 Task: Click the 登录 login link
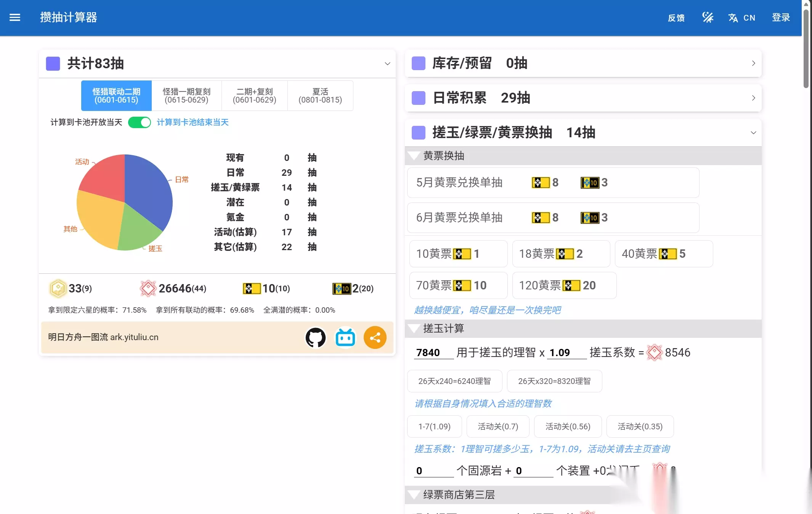[x=781, y=18]
